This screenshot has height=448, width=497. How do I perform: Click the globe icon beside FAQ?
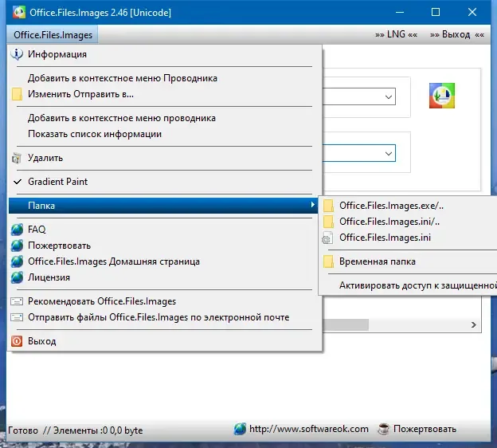(x=17, y=230)
